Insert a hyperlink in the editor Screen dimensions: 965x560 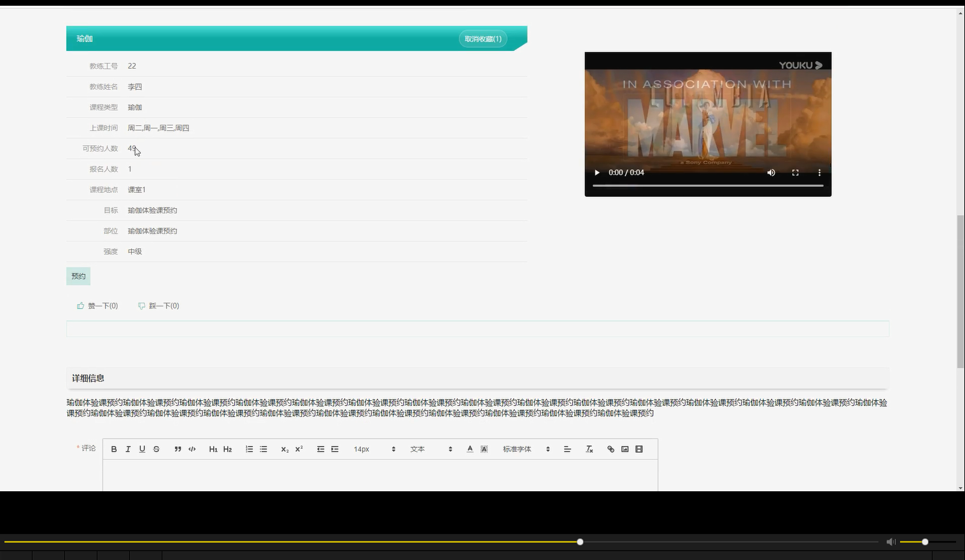610,449
